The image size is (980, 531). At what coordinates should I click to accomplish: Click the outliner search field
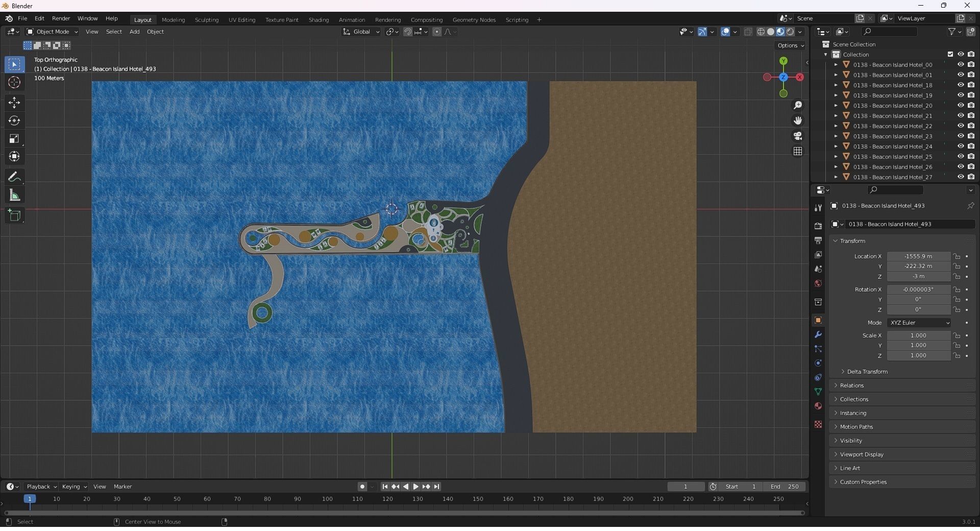(x=889, y=32)
